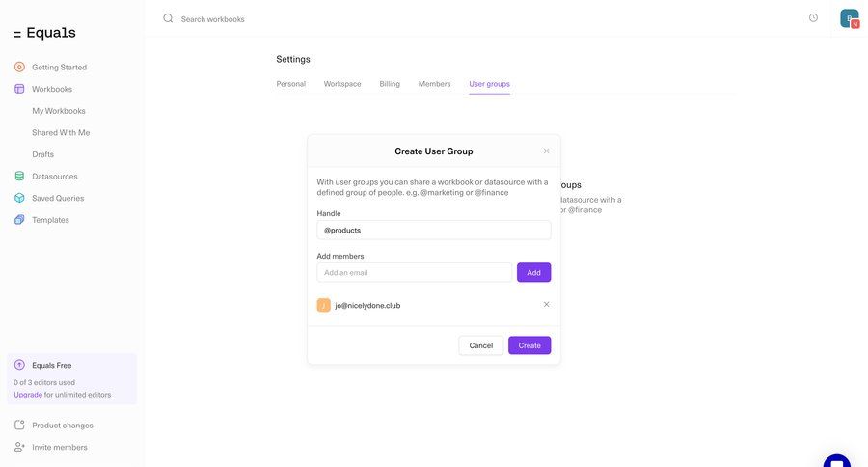Image resolution: width=868 pixels, height=467 pixels.
Task: Focus the Add an email field
Action: pos(414,273)
